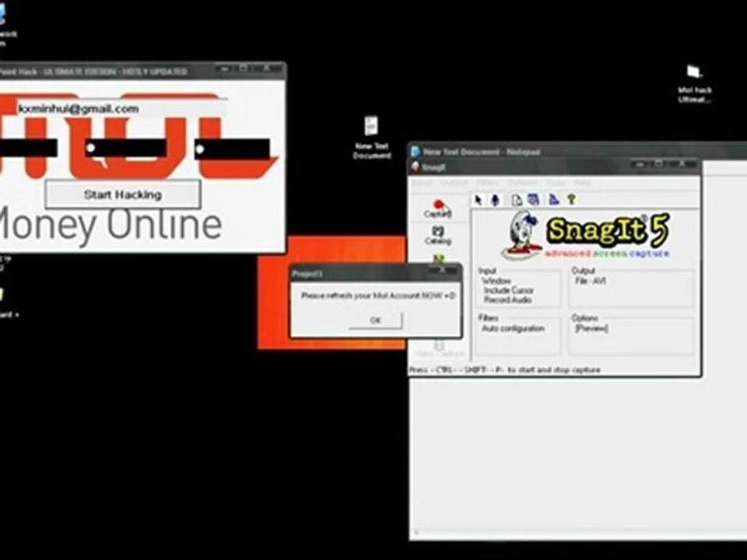Click the gmail.com email input field
747x560 pixels.
[121, 109]
